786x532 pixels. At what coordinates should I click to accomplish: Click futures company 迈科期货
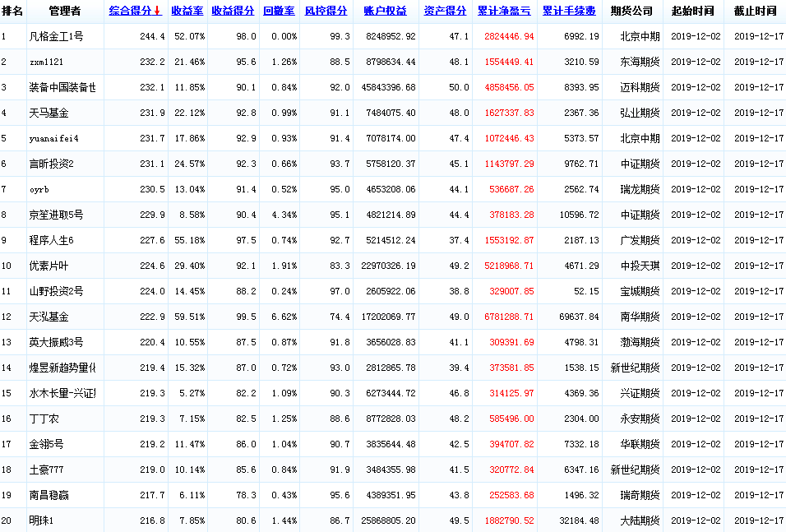tap(640, 87)
